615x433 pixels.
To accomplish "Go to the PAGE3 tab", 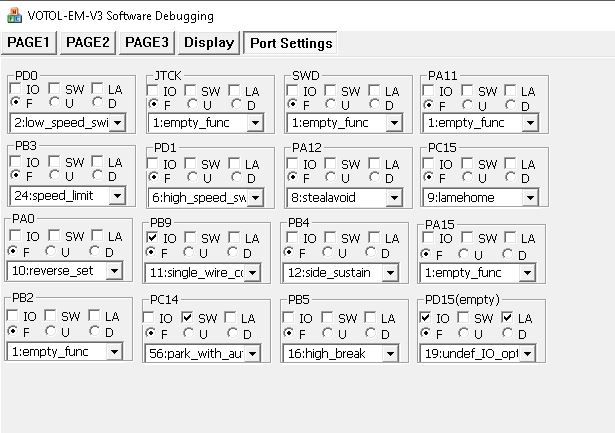I will 148,42.
